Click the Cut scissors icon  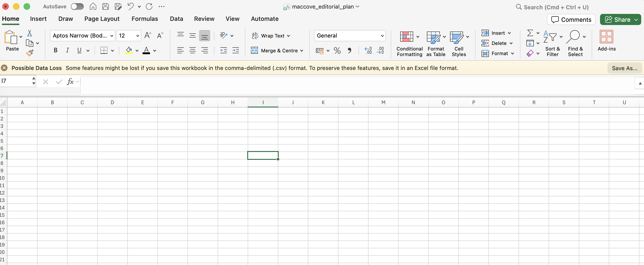click(x=29, y=33)
